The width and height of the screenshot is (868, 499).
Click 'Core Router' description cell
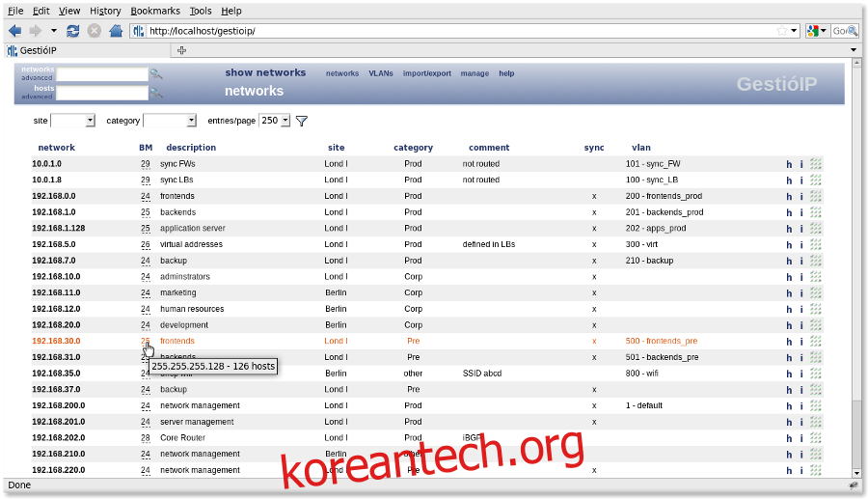[x=182, y=437]
